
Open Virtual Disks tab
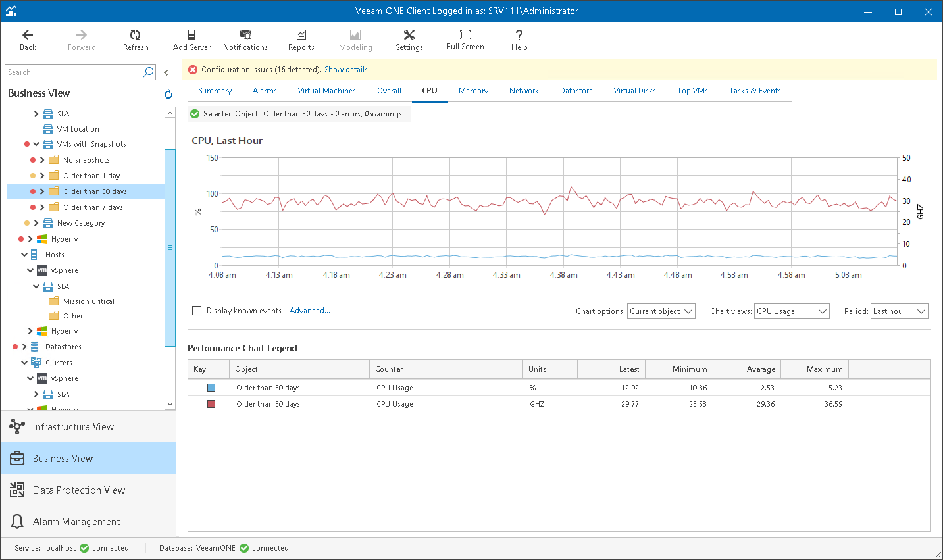click(634, 91)
